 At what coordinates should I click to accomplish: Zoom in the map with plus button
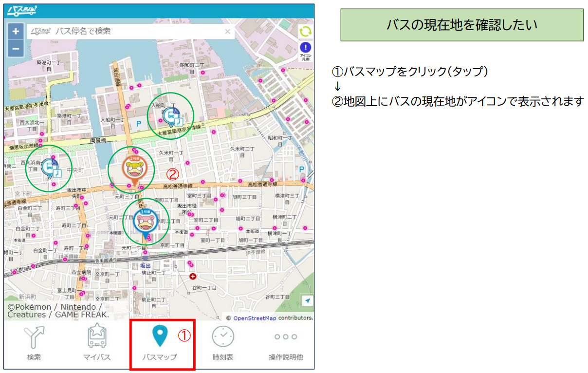coord(16,32)
